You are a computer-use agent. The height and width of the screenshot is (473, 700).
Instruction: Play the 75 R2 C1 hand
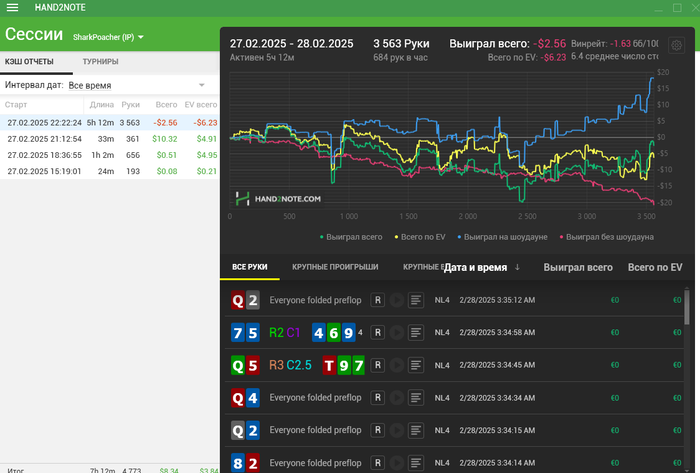[x=396, y=333]
